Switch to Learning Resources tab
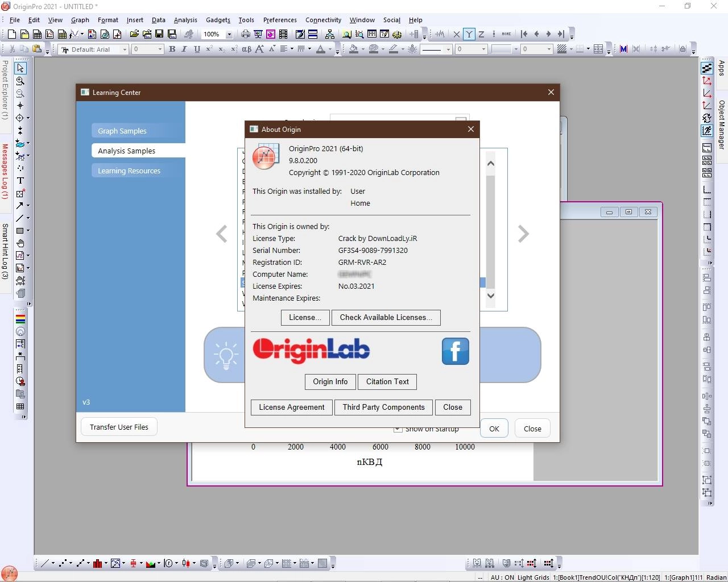 (x=138, y=171)
